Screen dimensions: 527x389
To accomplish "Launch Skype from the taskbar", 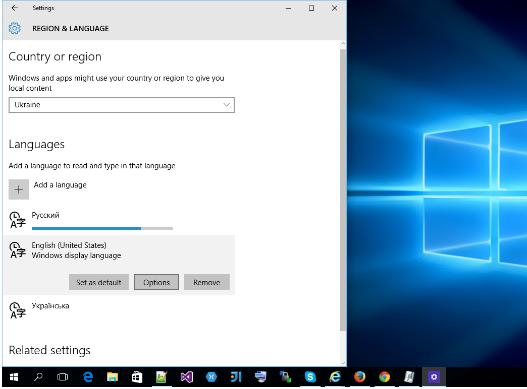I will point(310,377).
